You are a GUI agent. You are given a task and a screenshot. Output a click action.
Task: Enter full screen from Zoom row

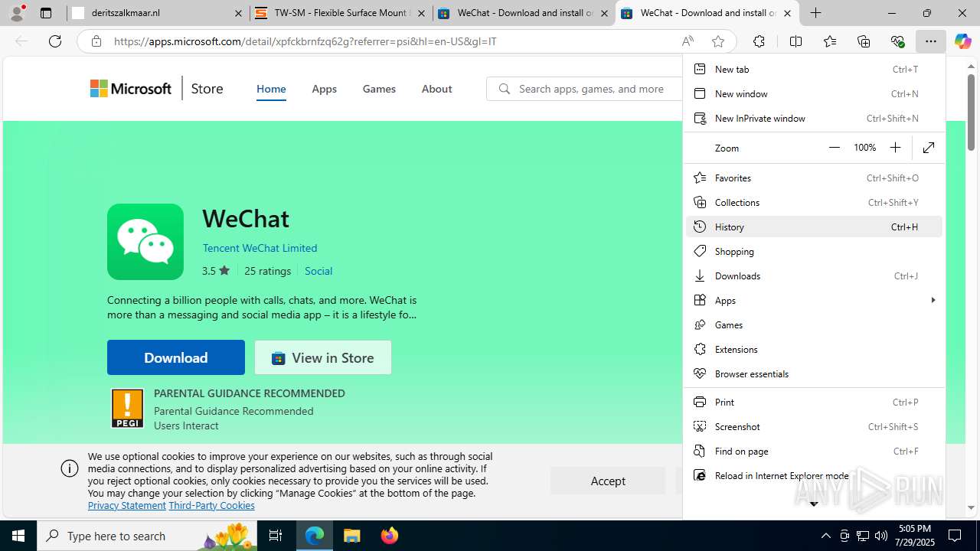tap(929, 148)
